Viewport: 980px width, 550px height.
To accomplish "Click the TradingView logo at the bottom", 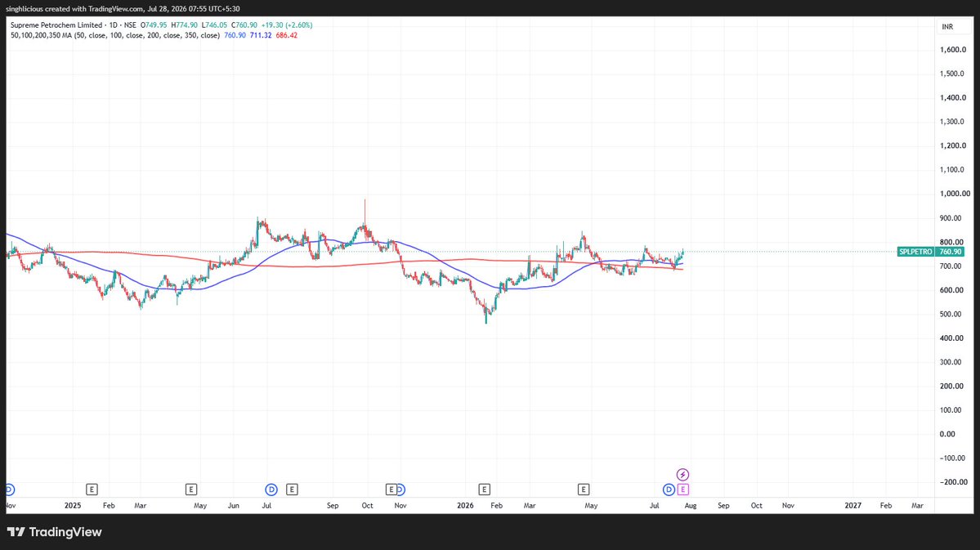I will pos(55,532).
